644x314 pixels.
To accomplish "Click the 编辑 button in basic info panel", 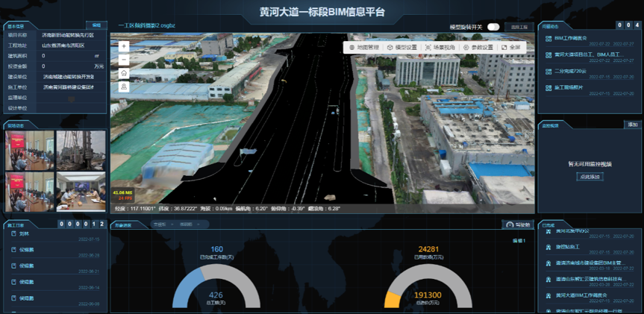I will 96,25.
